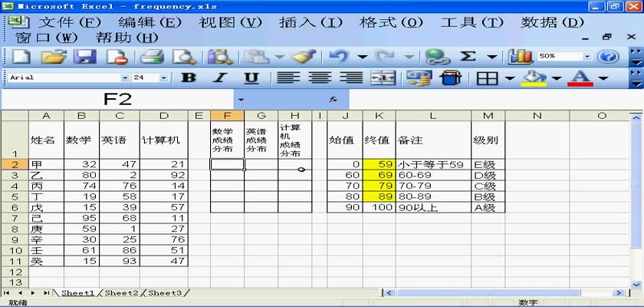Viewport: 644px width, 307px height.
Task: Save the workbook using the floppy icon
Action: pos(84,57)
